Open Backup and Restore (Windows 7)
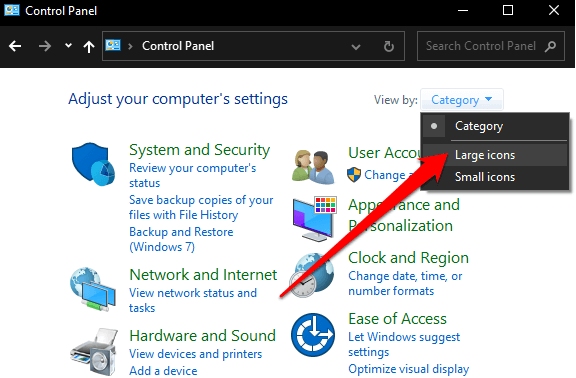The height and width of the screenshot is (378, 576). point(181,239)
